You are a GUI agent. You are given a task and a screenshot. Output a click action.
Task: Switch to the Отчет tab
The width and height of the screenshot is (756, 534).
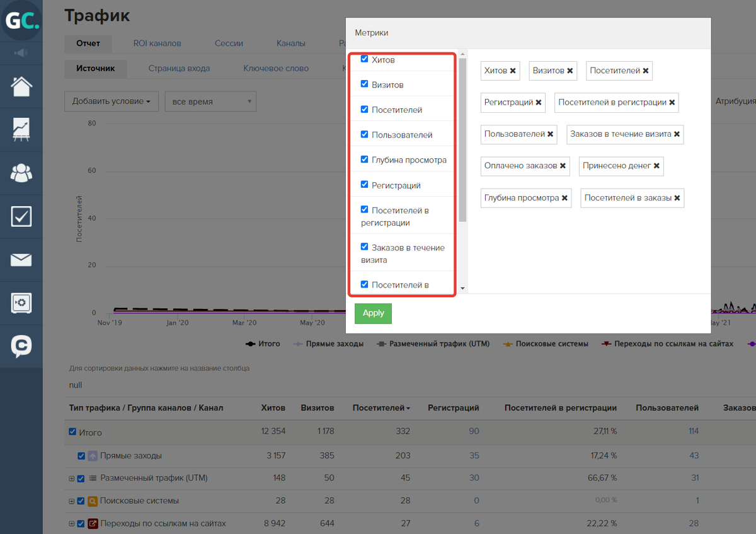pos(88,44)
